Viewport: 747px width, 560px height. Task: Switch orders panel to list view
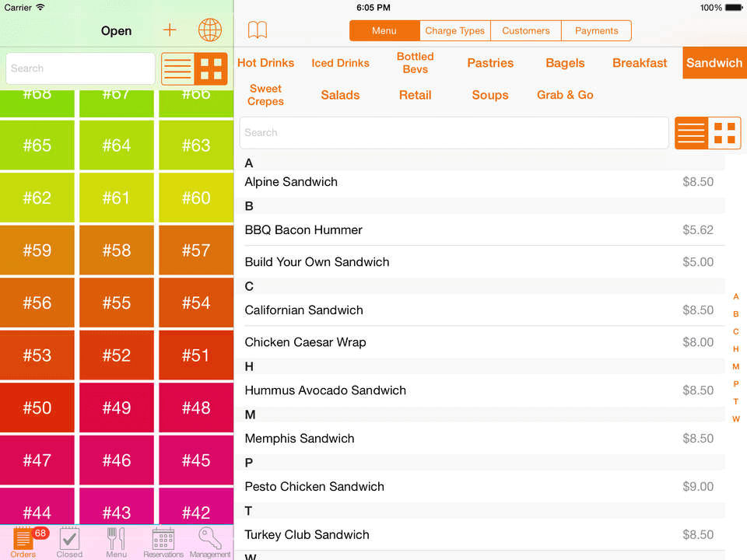pyautogui.click(x=177, y=69)
